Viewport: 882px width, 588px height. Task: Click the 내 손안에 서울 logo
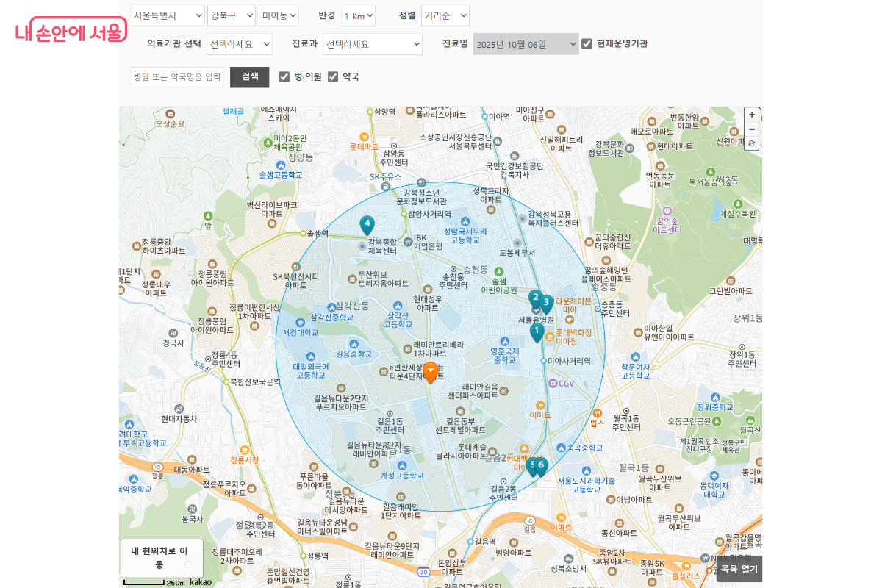pyautogui.click(x=71, y=32)
